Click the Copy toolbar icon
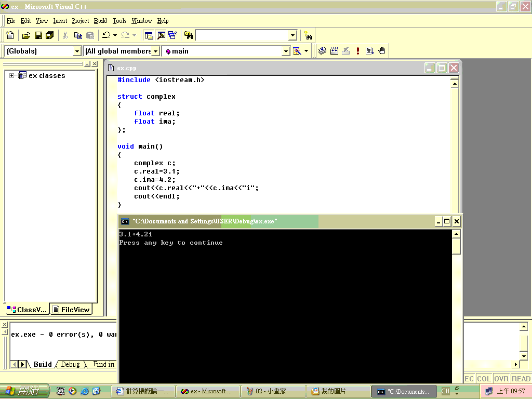Viewport: 532px width, 399px height. click(x=78, y=35)
